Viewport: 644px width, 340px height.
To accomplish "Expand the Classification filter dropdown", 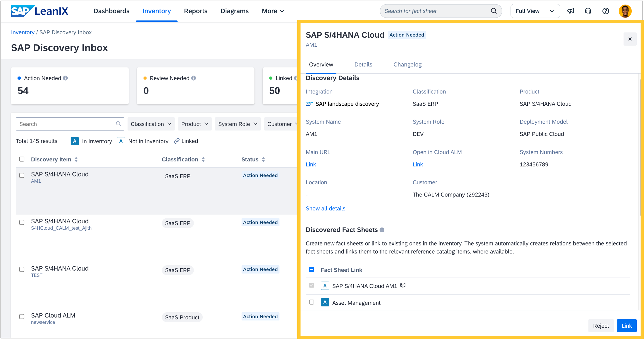I will pos(151,124).
